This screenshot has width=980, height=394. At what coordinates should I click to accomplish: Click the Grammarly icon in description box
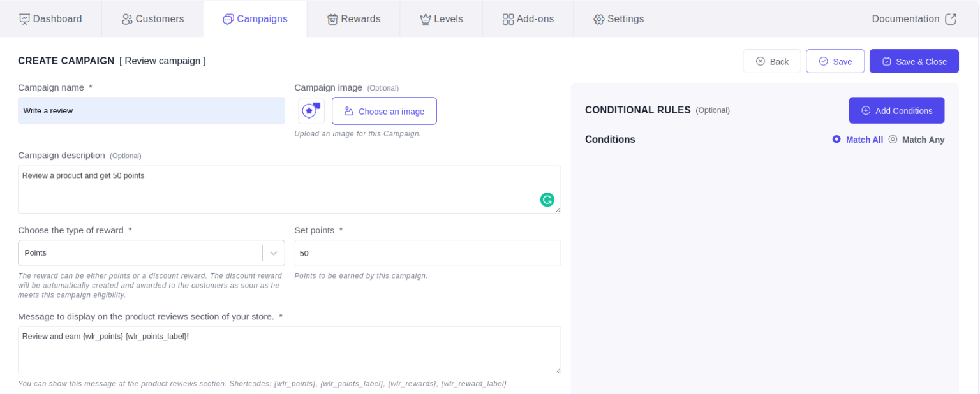[x=547, y=200]
